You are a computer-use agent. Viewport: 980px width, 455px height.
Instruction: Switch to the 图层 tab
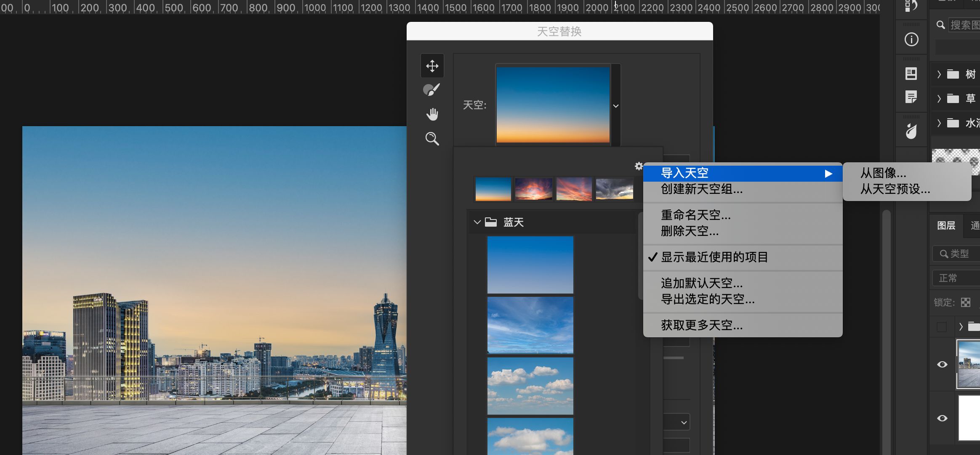click(x=946, y=225)
